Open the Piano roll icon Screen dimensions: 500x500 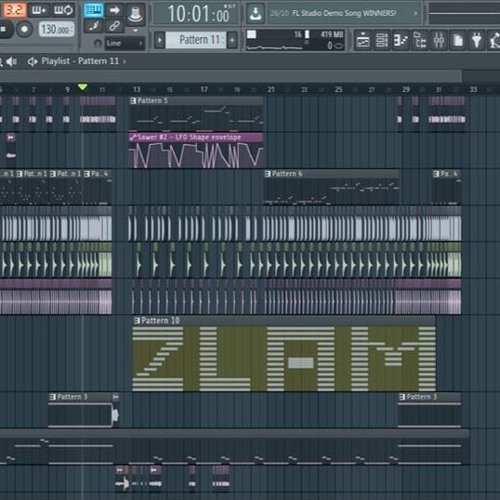[401, 40]
